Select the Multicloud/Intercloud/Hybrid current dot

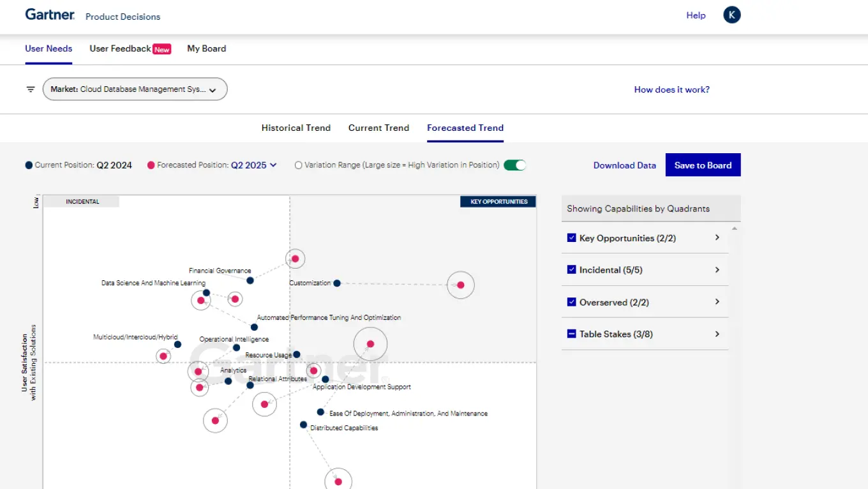coord(177,345)
